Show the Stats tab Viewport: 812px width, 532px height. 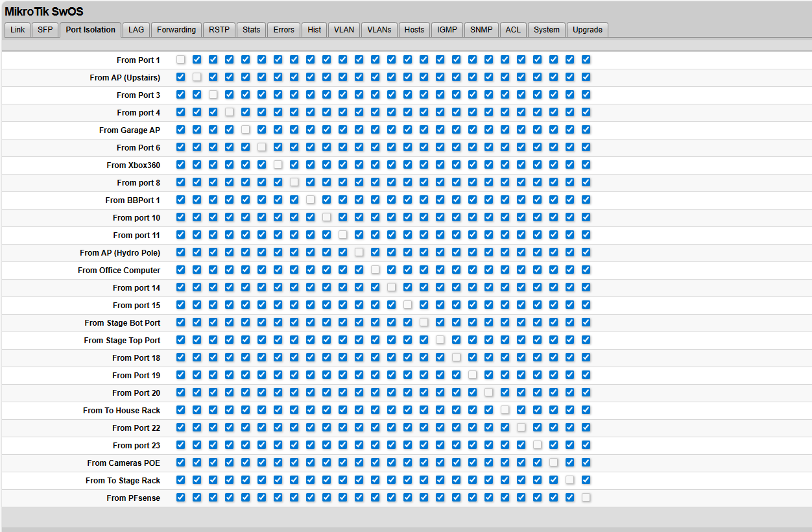(x=252, y=30)
